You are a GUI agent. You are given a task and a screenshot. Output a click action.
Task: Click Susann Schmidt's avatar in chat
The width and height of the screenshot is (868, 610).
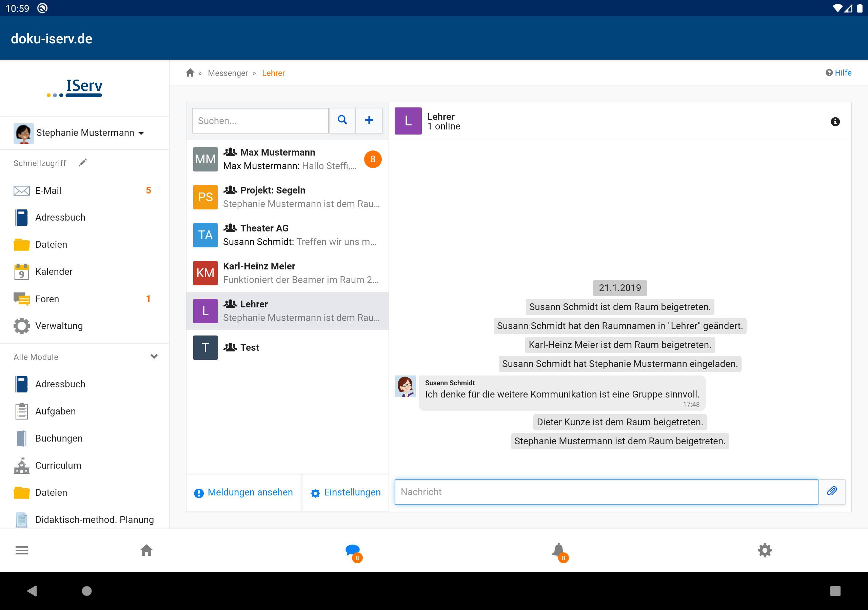[x=405, y=386]
